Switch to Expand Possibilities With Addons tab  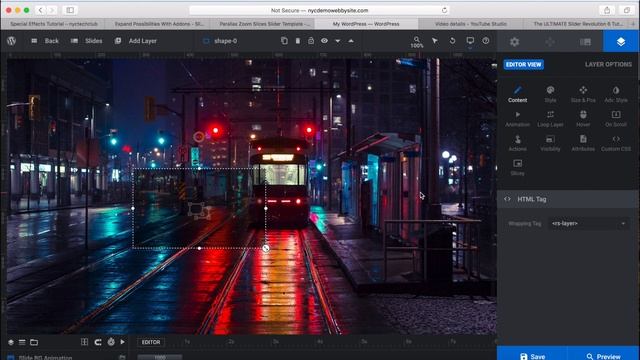coord(159,24)
